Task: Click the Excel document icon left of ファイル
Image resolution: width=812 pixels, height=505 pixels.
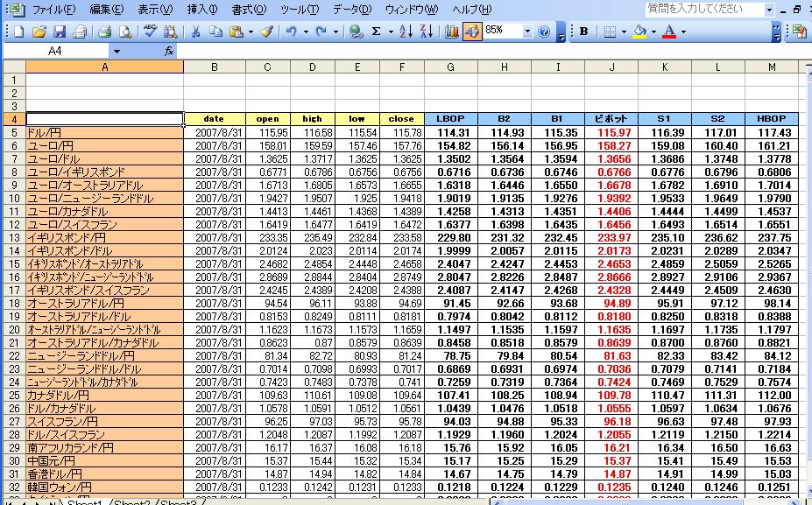Action: click(18, 9)
